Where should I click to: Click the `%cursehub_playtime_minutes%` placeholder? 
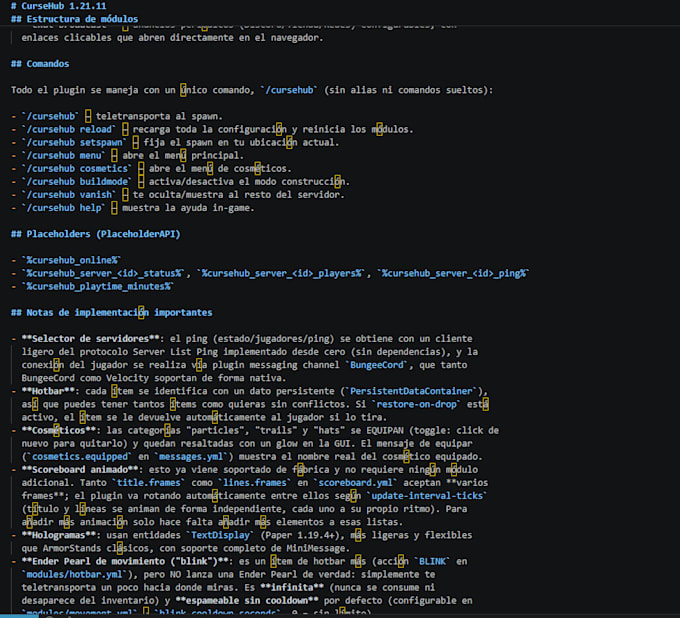(98, 286)
